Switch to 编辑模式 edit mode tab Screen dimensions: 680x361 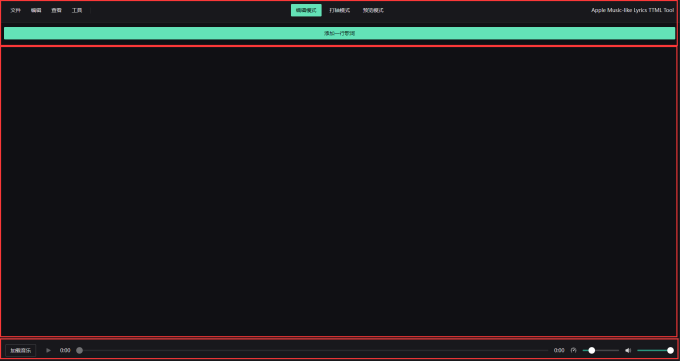coord(306,10)
